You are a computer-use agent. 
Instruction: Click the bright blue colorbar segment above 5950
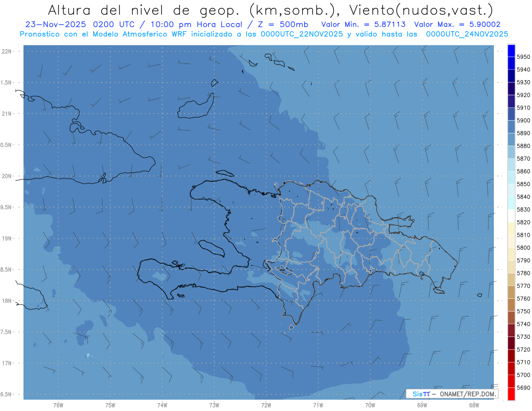pos(511,51)
